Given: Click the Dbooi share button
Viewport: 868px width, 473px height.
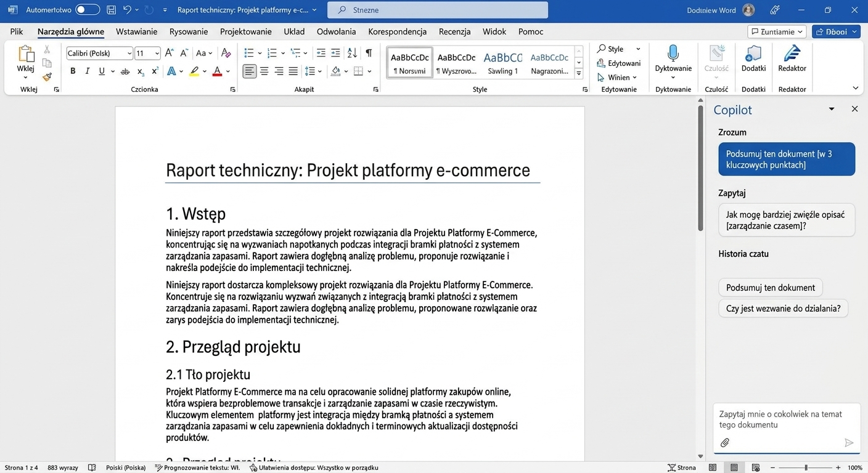Looking at the screenshot, I should pos(836,31).
